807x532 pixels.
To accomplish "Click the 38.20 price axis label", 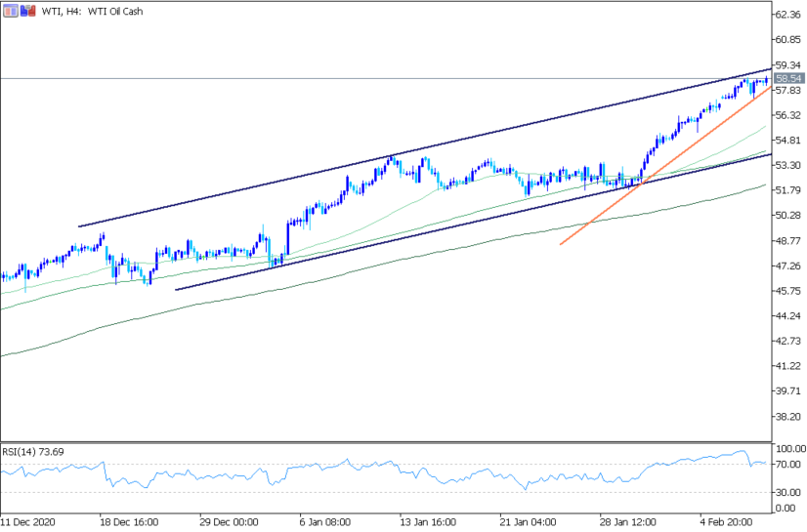I will tap(788, 417).
